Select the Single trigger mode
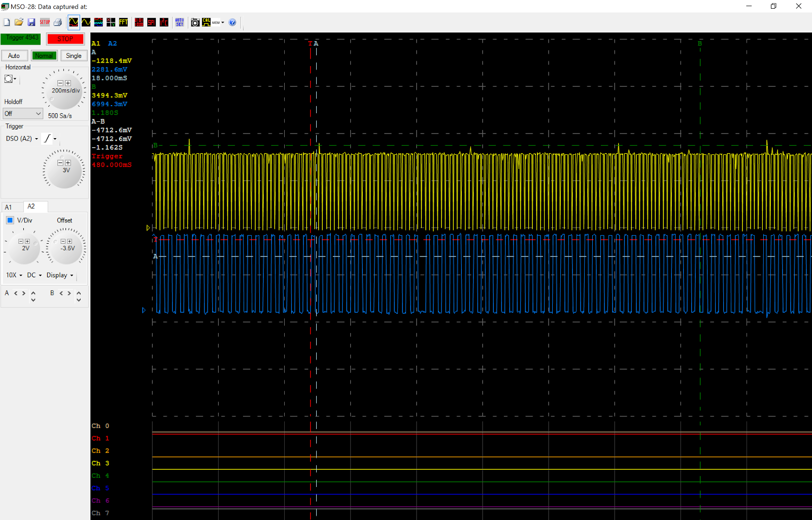 pos(74,55)
